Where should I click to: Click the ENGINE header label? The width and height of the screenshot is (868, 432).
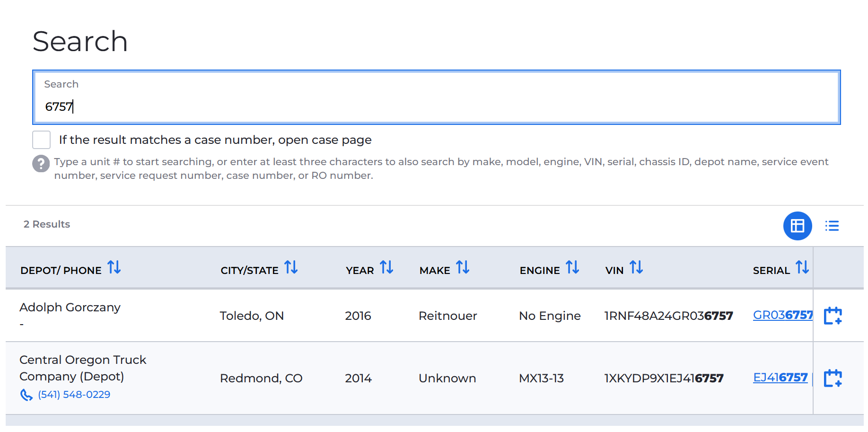point(540,271)
